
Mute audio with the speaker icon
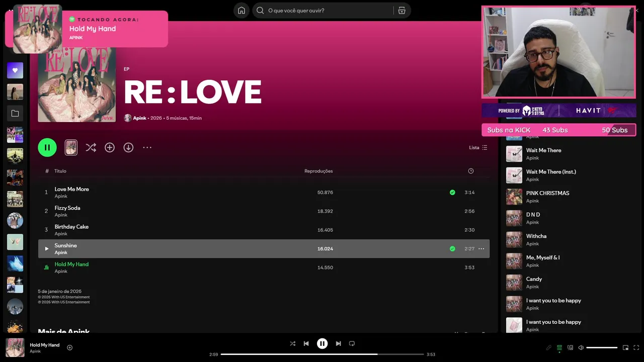pos(581,347)
